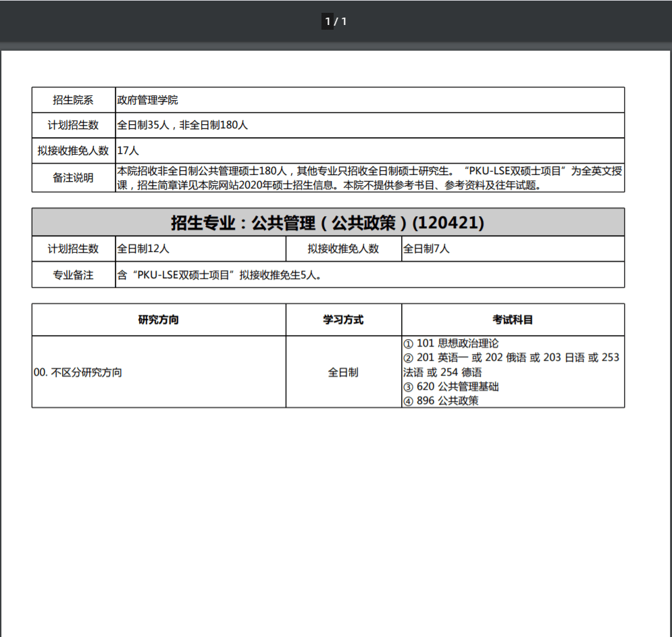Click the 全日制12人 cell
The image size is (672, 637).
143,249
